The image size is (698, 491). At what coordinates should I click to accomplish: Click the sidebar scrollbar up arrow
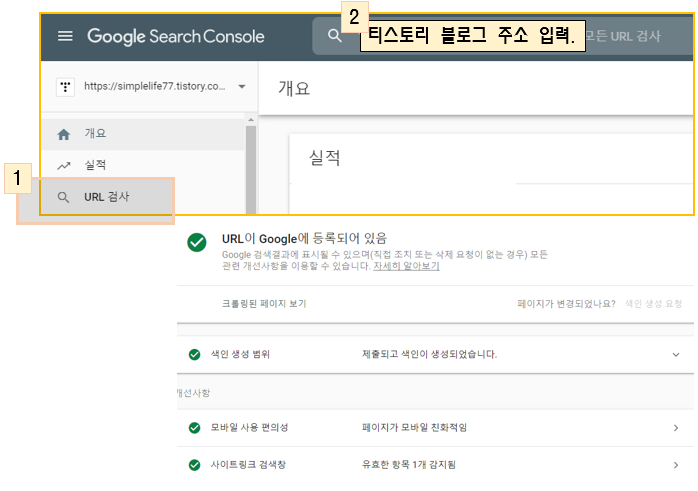pos(251,120)
